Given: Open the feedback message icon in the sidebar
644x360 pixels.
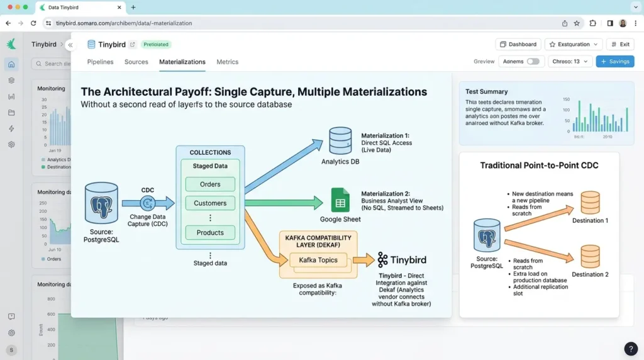Looking at the screenshot, I should [11, 317].
